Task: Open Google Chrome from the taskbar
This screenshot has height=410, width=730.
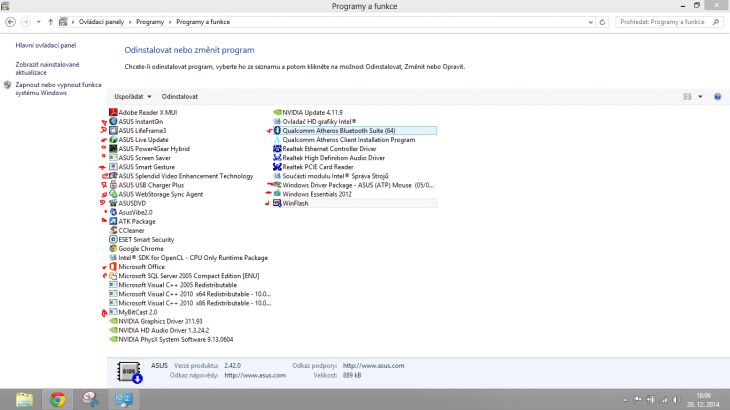Action: pos(58,399)
